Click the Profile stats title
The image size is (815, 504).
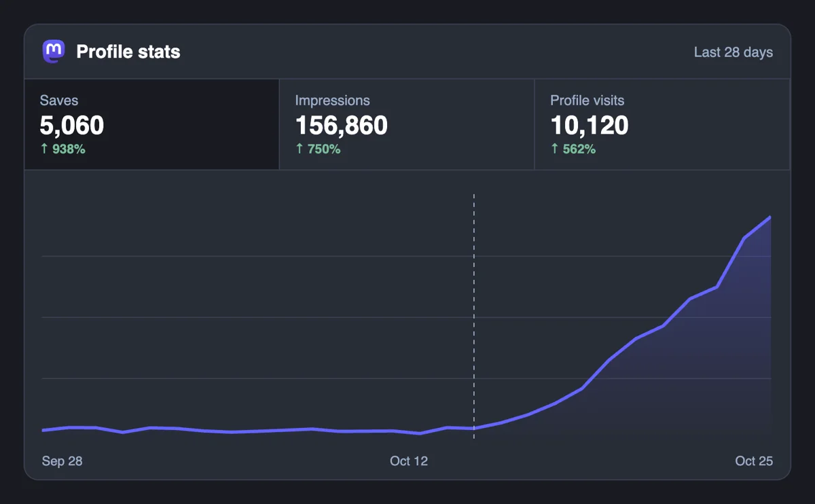128,52
